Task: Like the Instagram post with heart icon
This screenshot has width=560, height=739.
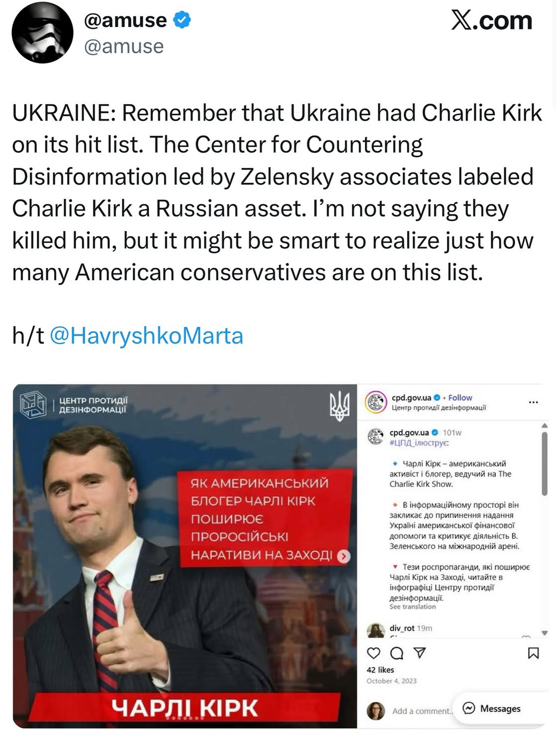Action: (373, 653)
